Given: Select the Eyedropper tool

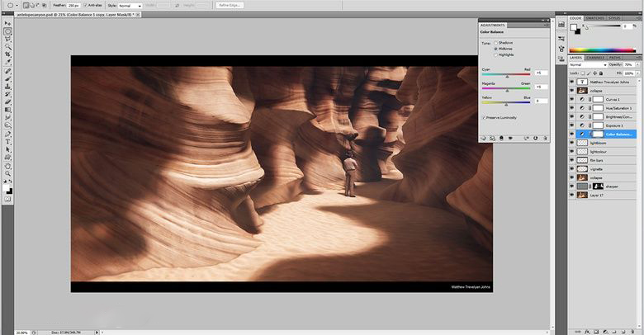Looking at the screenshot, I should click(7, 62).
